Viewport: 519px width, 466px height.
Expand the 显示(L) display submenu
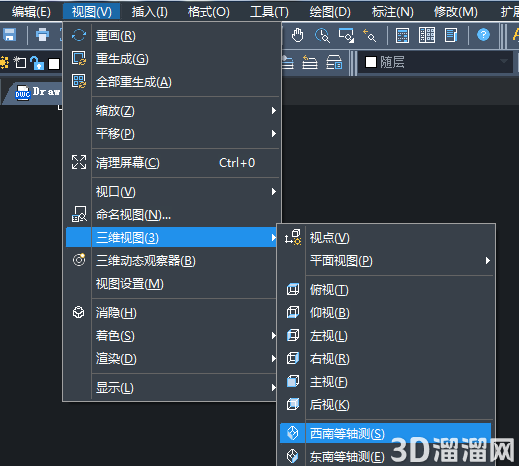coord(172,388)
